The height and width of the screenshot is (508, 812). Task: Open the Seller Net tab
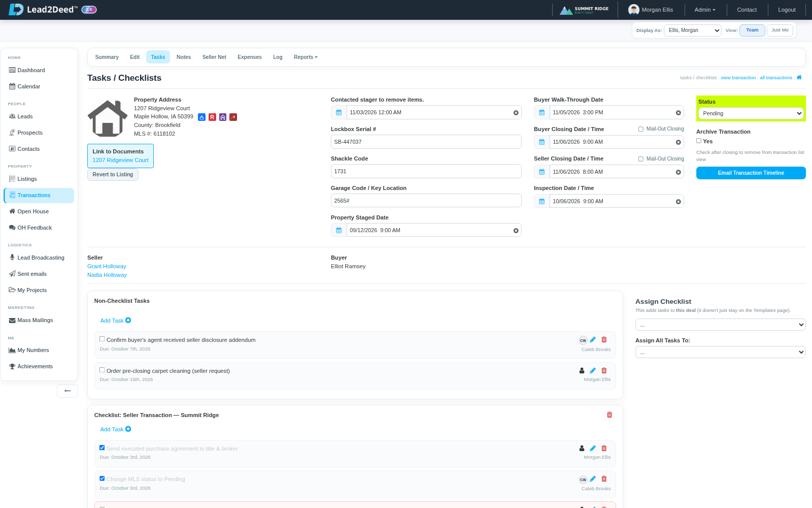(214, 57)
